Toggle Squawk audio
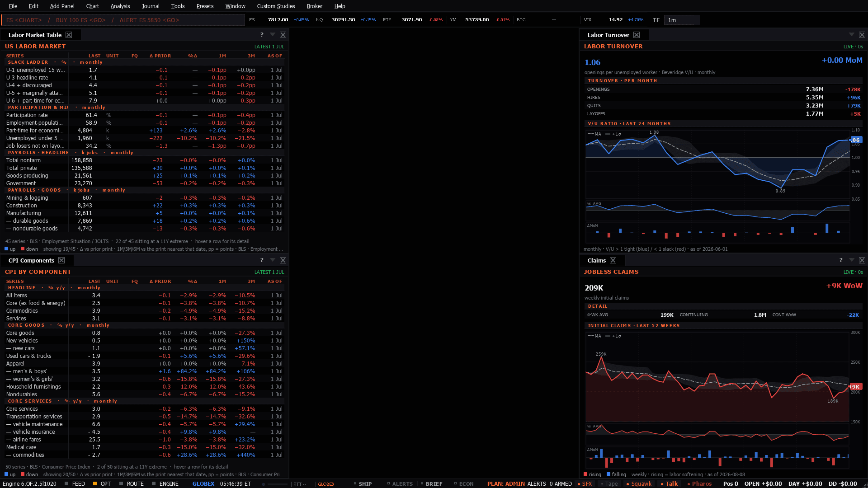 [x=639, y=484]
